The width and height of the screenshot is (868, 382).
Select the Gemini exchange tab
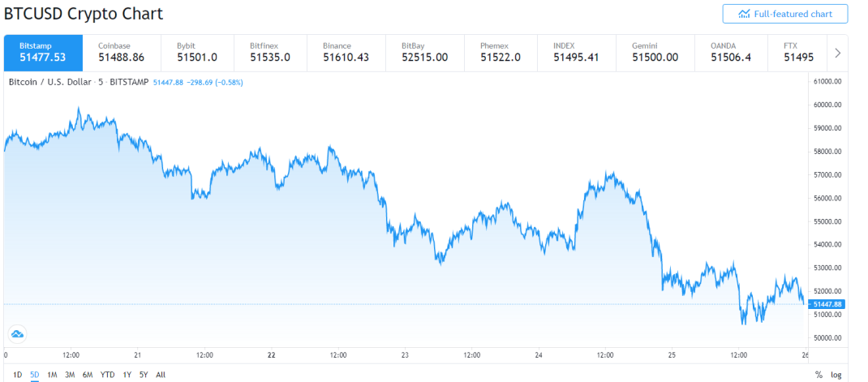click(x=655, y=53)
